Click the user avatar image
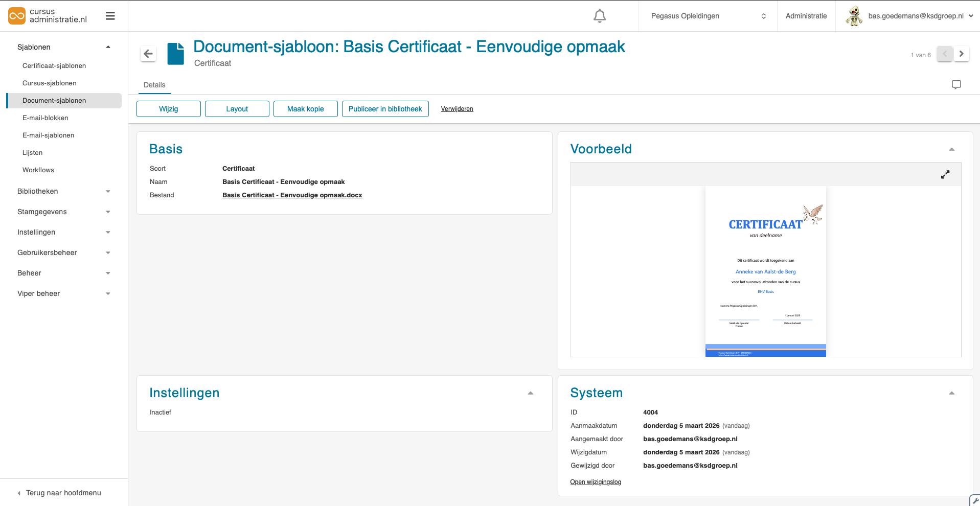 click(854, 16)
